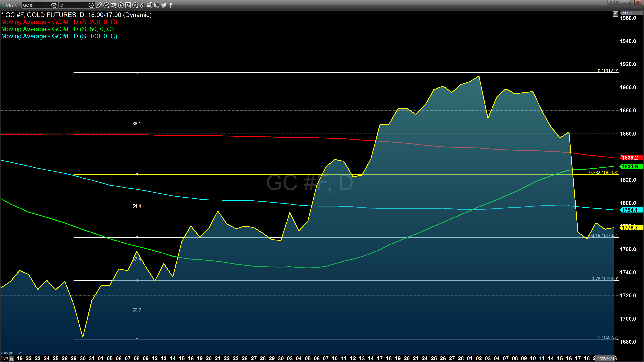Toggle the price axis pop-out icon

click(x=616, y=14)
